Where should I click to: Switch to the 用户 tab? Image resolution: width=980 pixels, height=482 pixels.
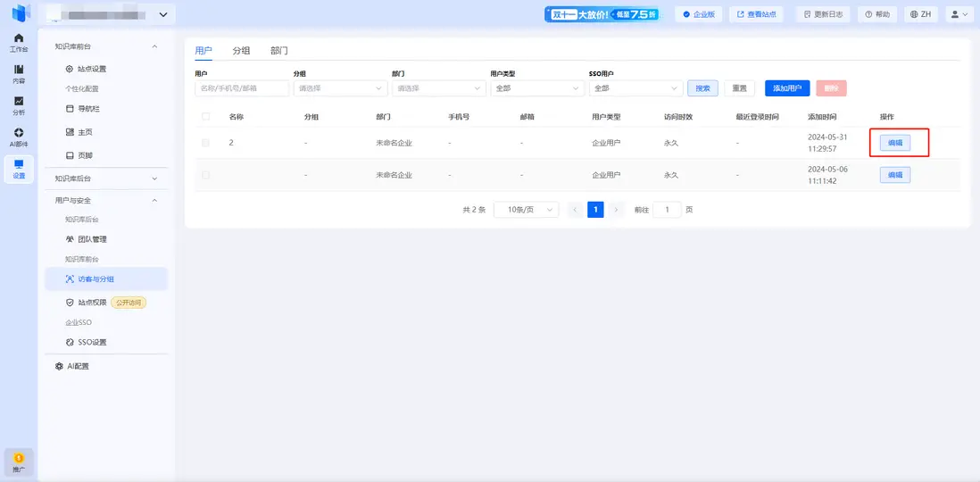[x=203, y=51]
